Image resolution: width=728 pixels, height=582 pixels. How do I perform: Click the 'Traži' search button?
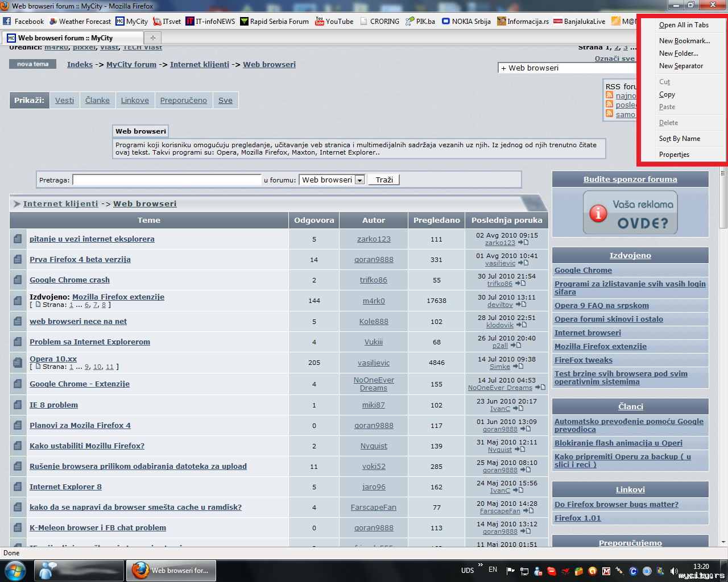(384, 180)
